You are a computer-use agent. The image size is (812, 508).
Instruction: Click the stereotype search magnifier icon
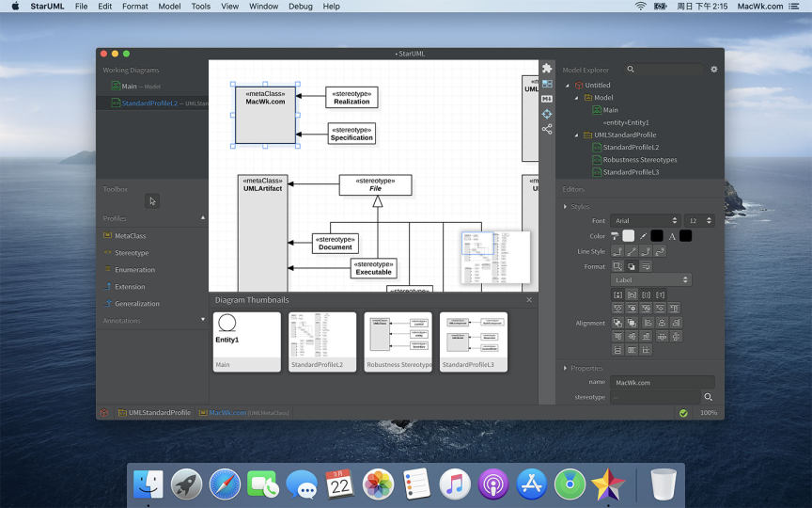click(x=709, y=397)
